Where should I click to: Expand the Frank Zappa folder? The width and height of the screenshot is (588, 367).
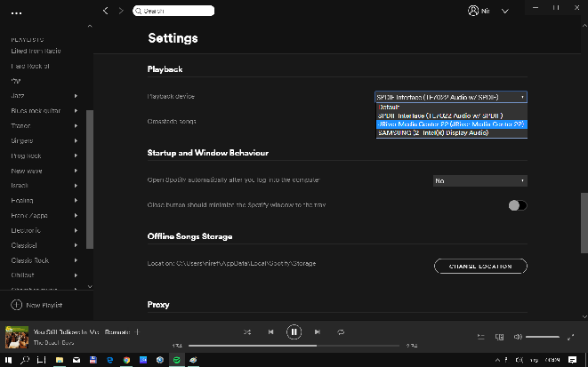[76, 216]
